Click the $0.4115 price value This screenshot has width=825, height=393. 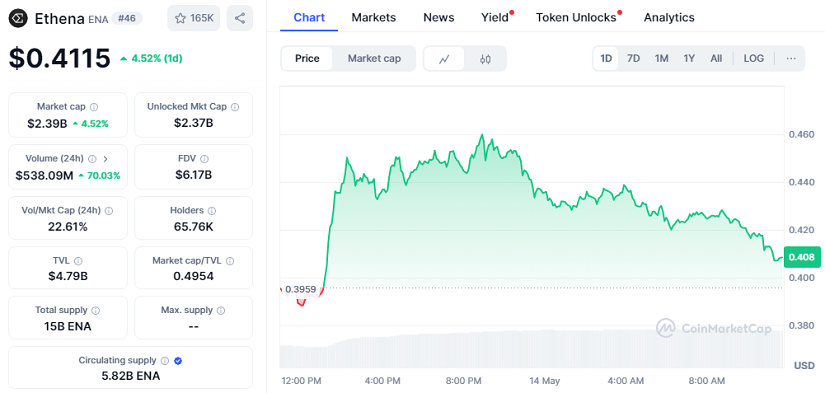(59, 58)
